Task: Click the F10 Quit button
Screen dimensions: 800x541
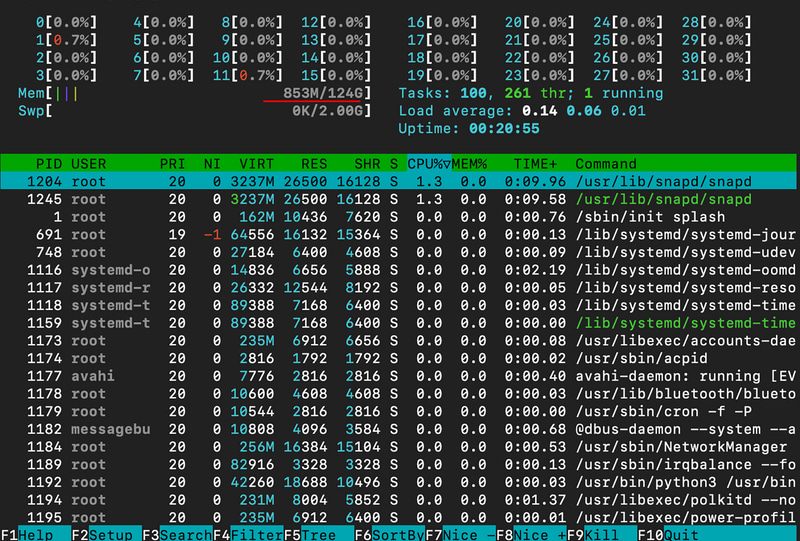Action: (x=668, y=534)
